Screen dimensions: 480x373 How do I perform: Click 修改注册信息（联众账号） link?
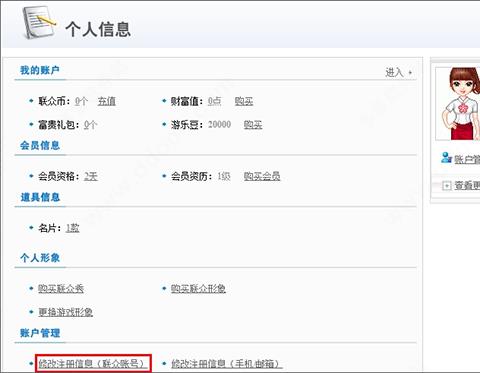click(93, 363)
